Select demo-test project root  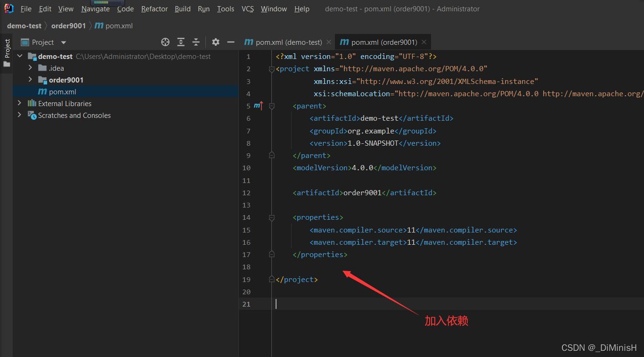[55, 56]
